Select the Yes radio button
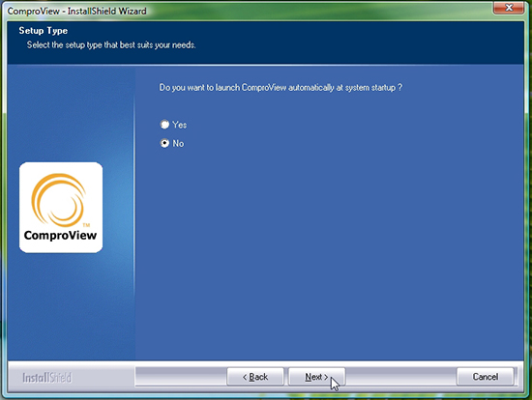Viewport: 532px width, 400px height. click(x=164, y=125)
